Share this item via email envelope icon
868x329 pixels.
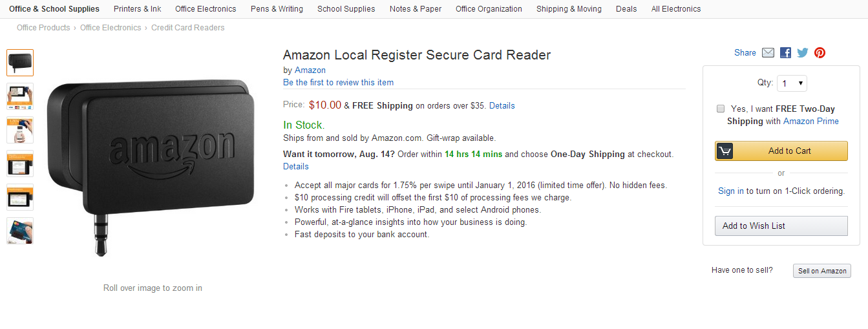pyautogui.click(x=768, y=53)
